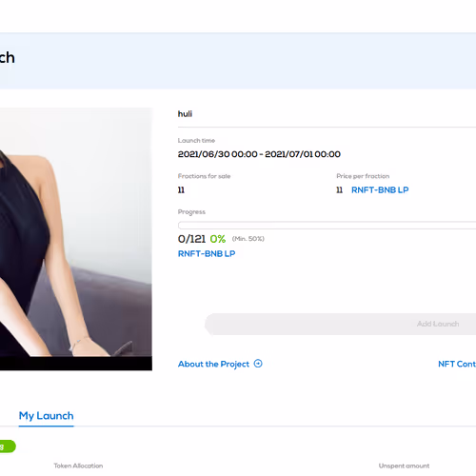Click the Fractions for sale value 11
This screenshot has width=476, height=476.
pyautogui.click(x=181, y=189)
